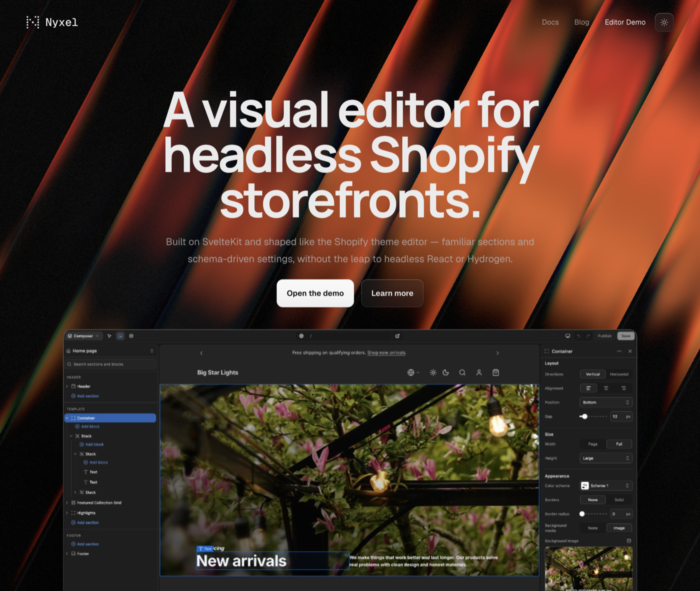The height and width of the screenshot is (591, 700).
Task: Click the previous announcement arrow
Action: (x=201, y=353)
